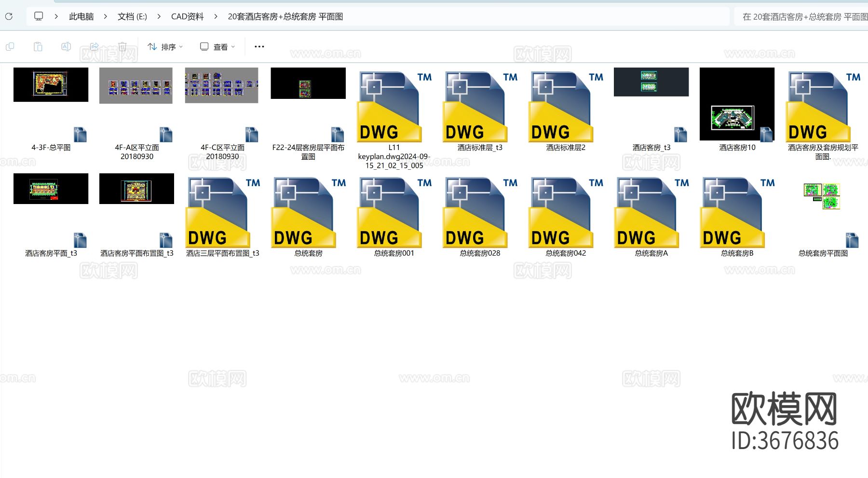Viewport: 868px width, 478px height.
Task: Select the 总统套房B DWG icon
Action: (737, 212)
